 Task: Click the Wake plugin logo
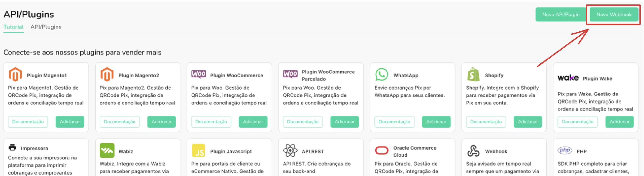point(568,78)
